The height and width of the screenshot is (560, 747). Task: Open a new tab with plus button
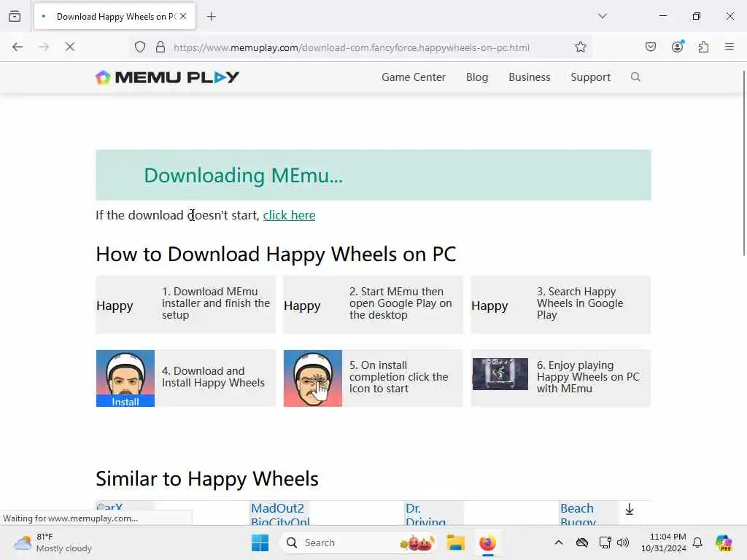212,17
